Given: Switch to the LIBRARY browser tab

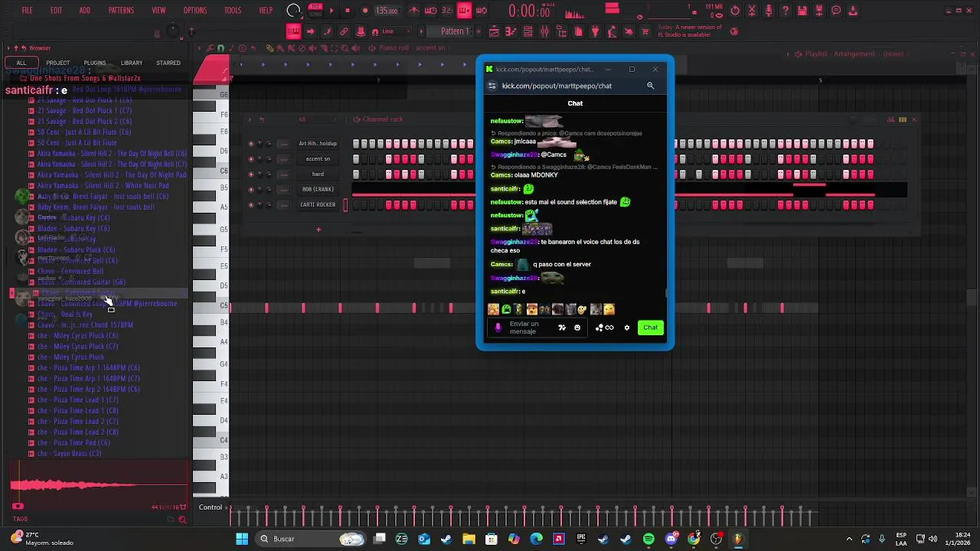Looking at the screenshot, I should (132, 63).
